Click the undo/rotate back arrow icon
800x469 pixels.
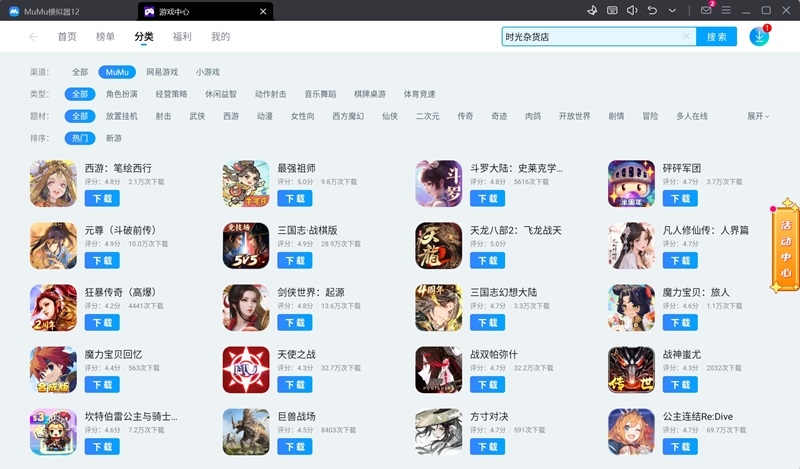[x=652, y=10]
